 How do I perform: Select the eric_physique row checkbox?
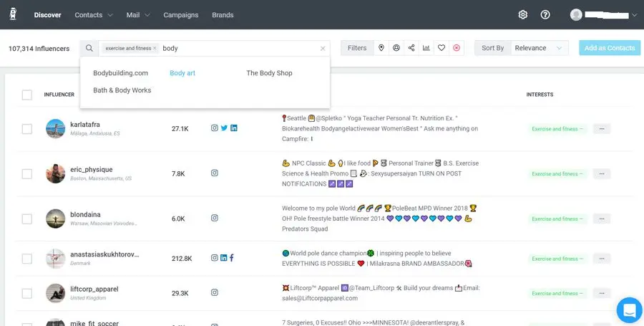[27, 174]
